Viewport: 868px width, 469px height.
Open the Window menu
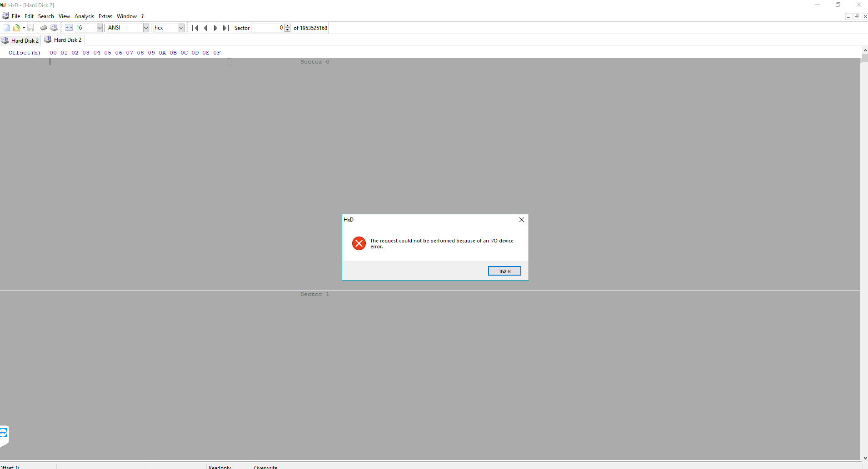[x=127, y=16]
